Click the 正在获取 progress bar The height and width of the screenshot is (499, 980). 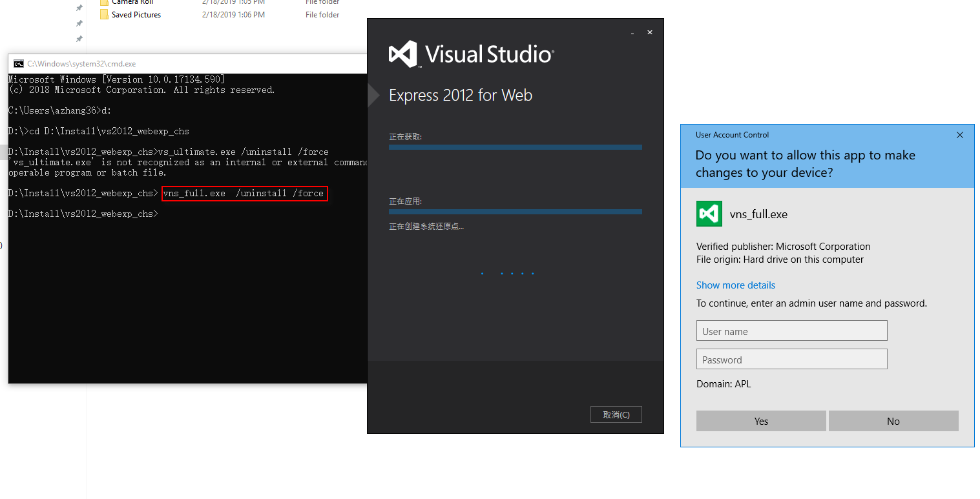click(515, 147)
